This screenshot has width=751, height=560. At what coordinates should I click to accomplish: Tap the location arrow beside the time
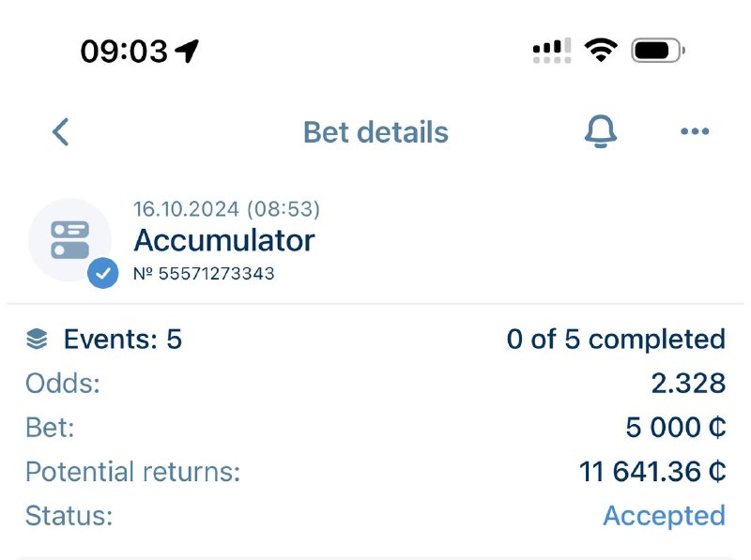click(x=188, y=51)
